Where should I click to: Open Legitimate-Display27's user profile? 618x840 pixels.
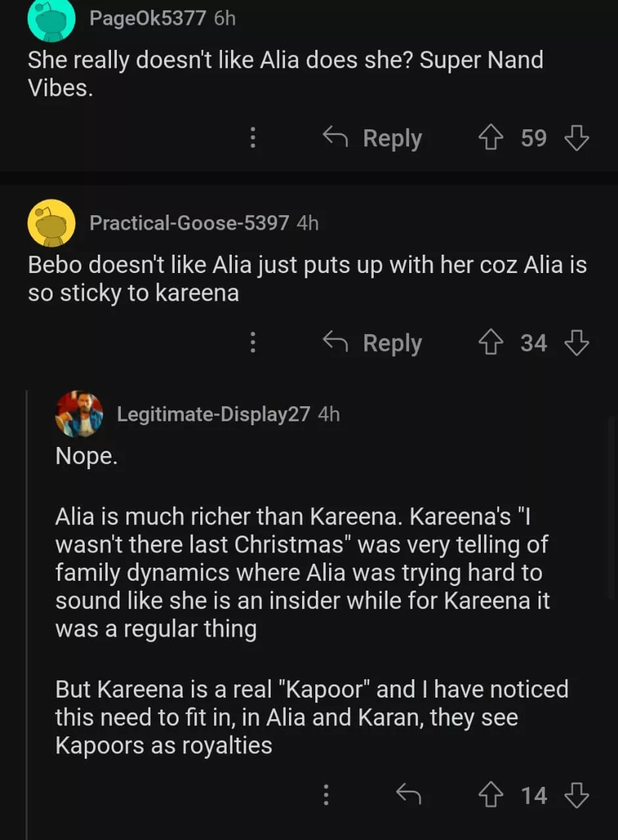[x=213, y=414]
